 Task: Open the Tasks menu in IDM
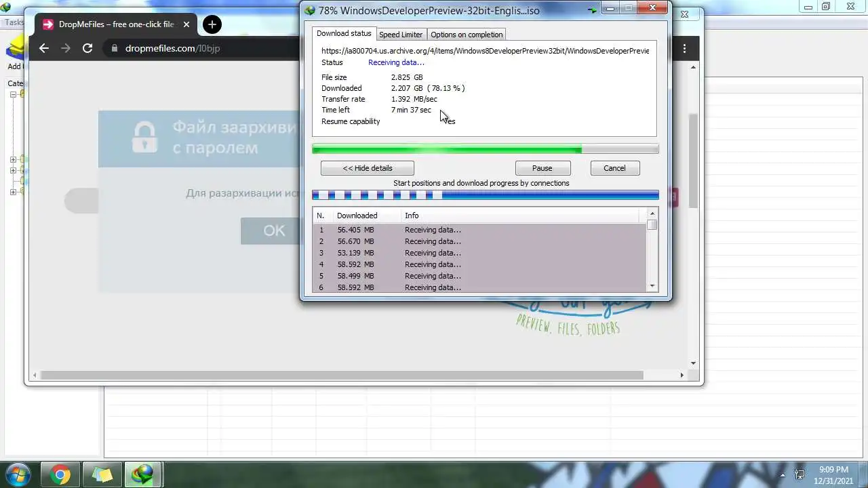point(13,22)
